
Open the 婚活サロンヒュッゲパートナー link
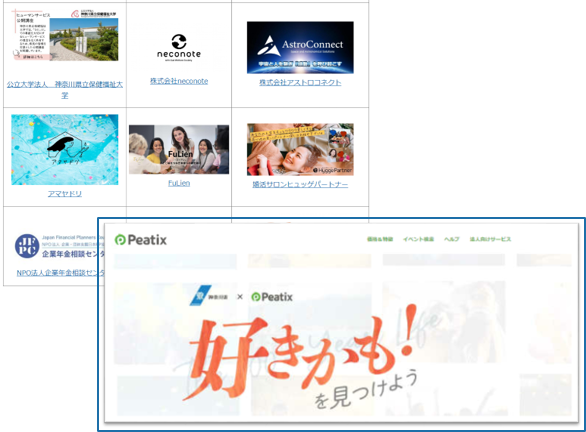pos(300,184)
